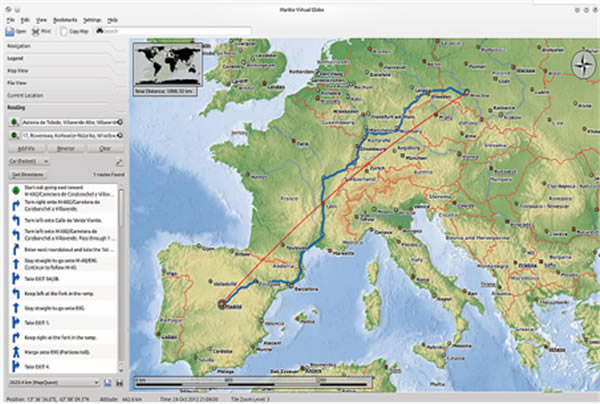Click the Marble globe icon in title bar

[x=9, y=10]
